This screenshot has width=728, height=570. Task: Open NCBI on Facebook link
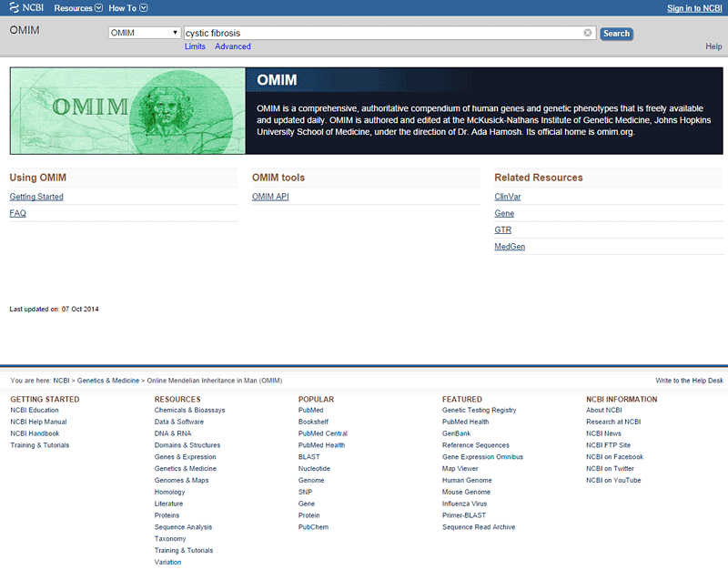[615, 457]
